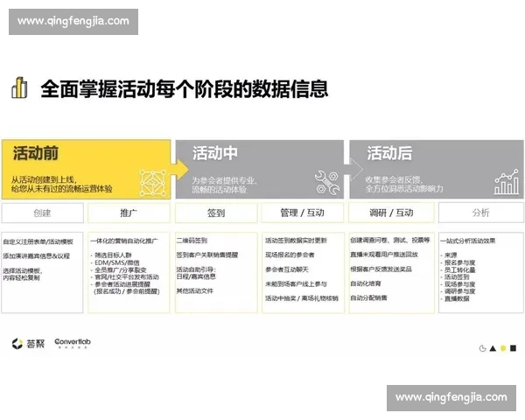Image resolution: width=525 pixels, height=420 pixels.
Task: Click the 现场参与度 bullet
Action: coord(458,284)
